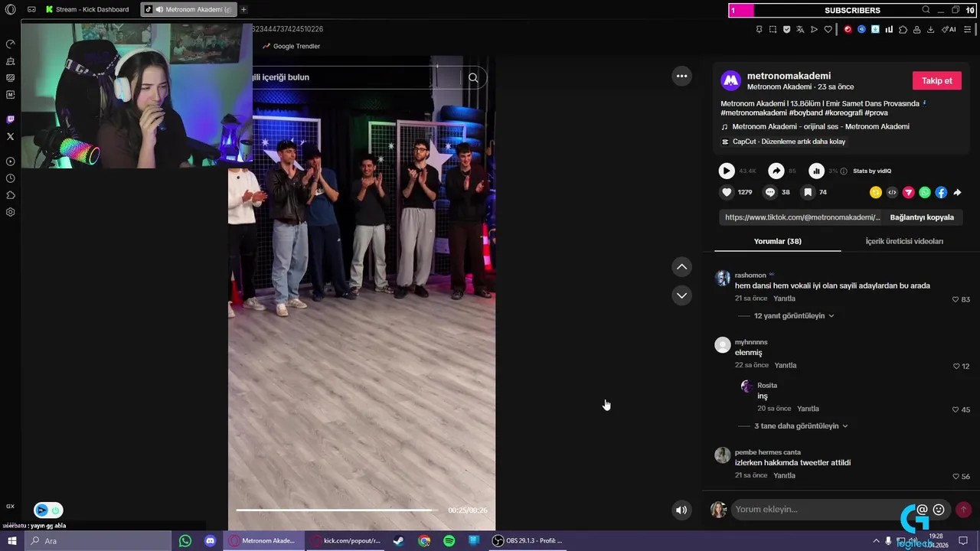Image resolution: width=980 pixels, height=551 pixels.
Task: Select İçerik üreticisi videoları tab
Action: coord(904,241)
